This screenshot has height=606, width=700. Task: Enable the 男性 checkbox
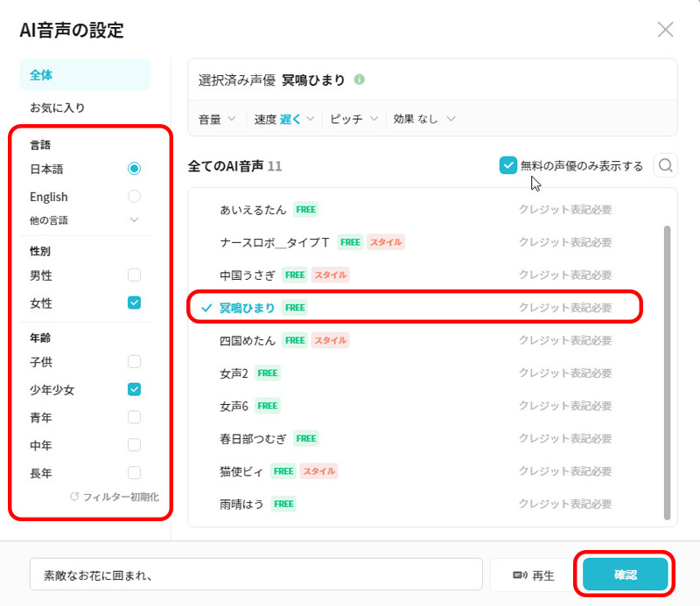[136, 275]
